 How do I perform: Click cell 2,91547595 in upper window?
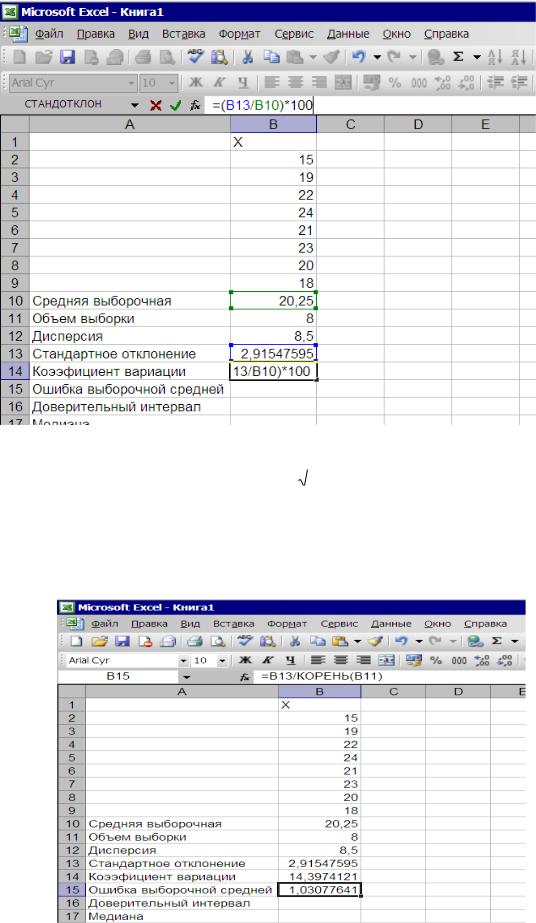click(274, 354)
